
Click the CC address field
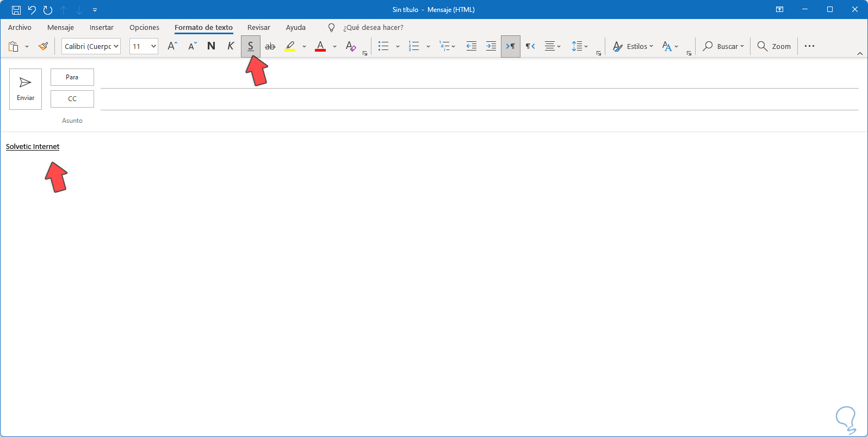pos(479,99)
